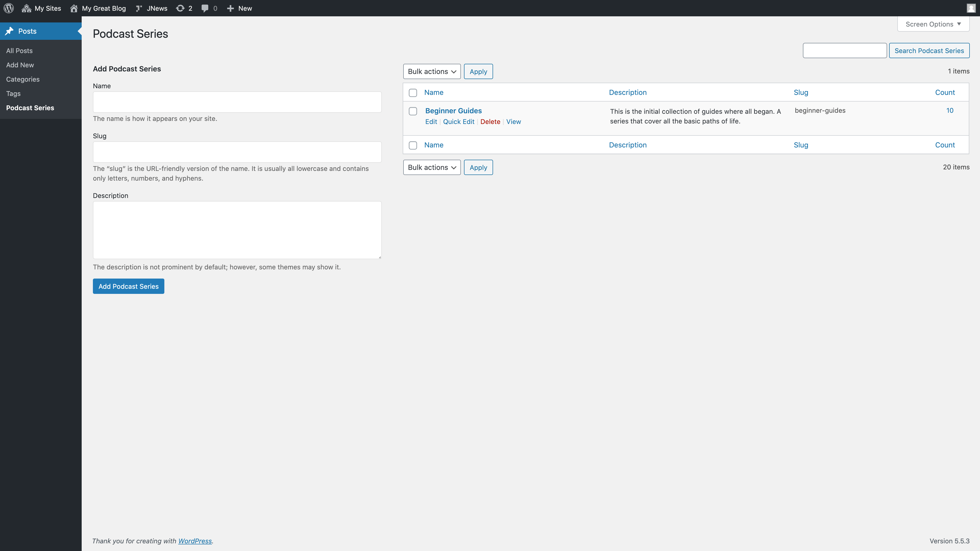Open the top Bulk actions dropdown
This screenshot has height=551, width=980.
coord(431,71)
